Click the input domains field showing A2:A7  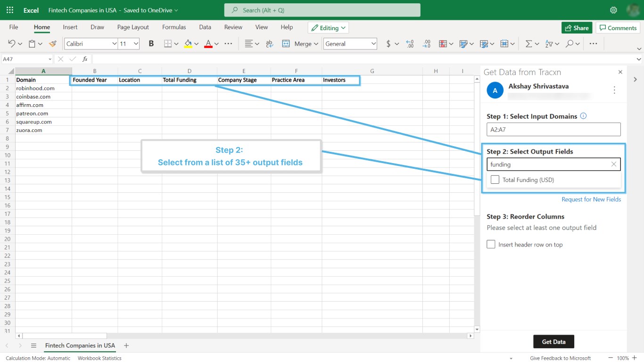553,130
